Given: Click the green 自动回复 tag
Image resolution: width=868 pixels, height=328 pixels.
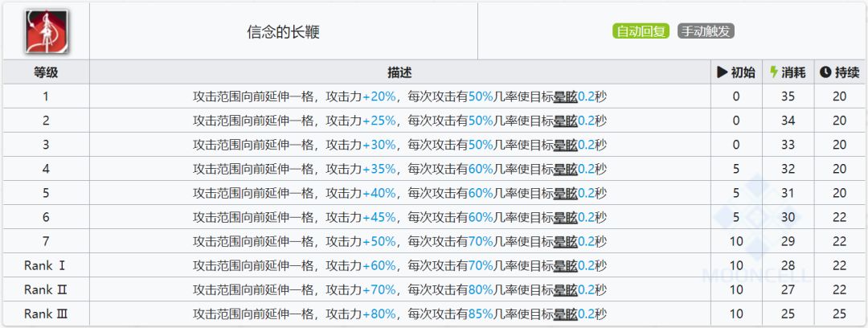Looking at the screenshot, I should click(x=641, y=31).
